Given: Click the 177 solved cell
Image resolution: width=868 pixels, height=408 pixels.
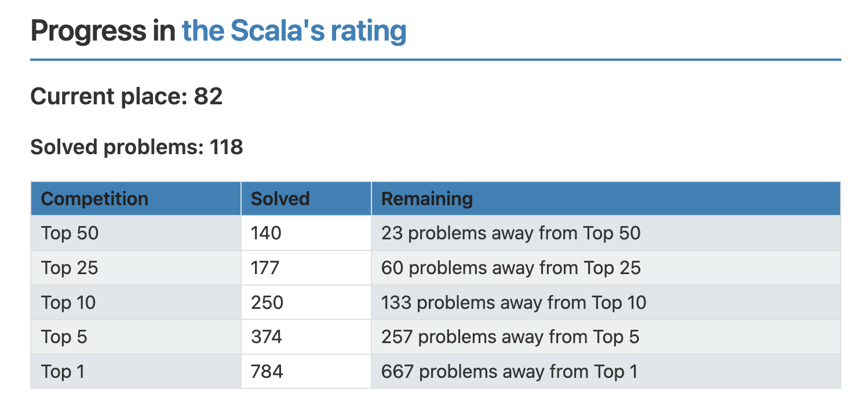Looking at the screenshot, I should coord(265,268).
